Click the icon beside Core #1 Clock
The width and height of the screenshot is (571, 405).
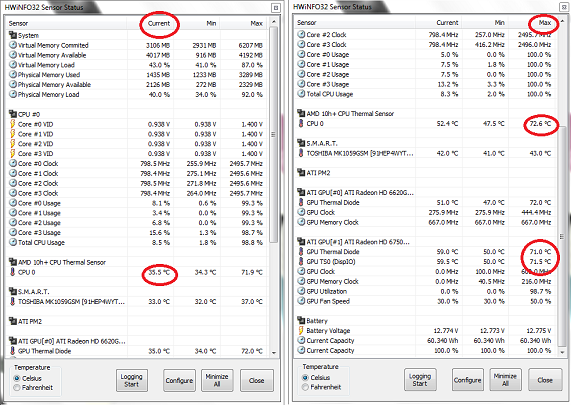pos(13,173)
